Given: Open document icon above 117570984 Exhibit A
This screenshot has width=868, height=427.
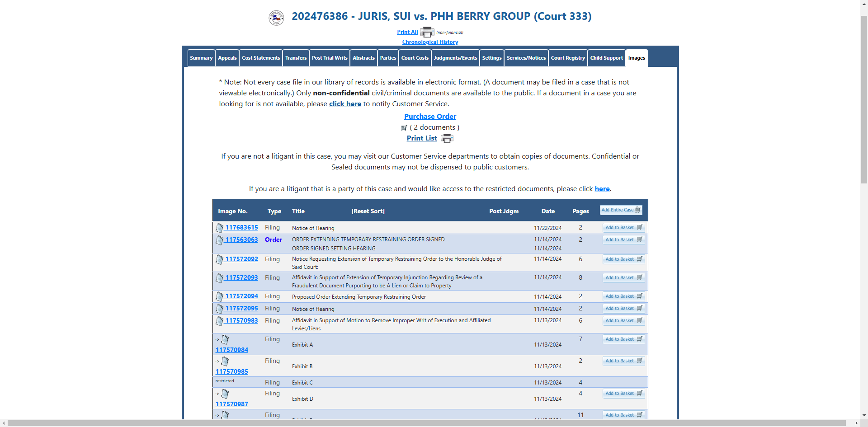Looking at the screenshot, I should [225, 339].
